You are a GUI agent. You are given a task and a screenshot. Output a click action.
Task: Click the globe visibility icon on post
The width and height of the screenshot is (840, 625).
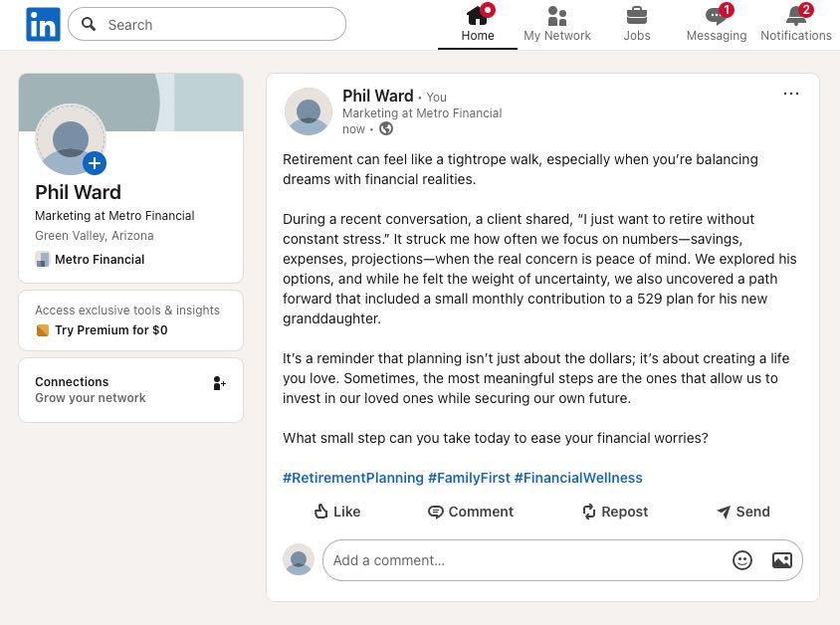point(386,129)
